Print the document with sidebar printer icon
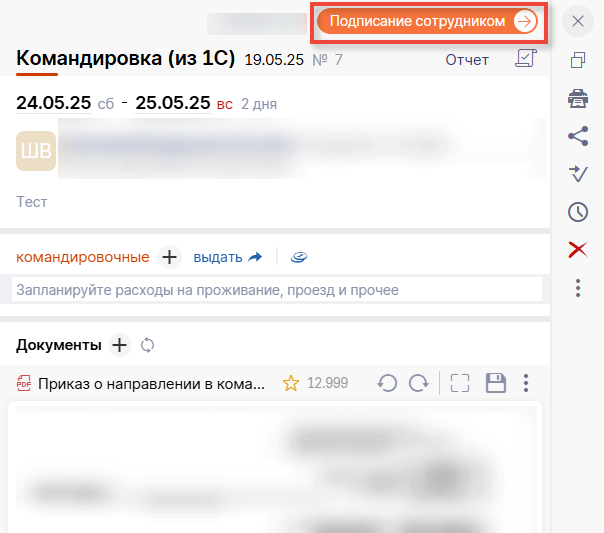Viewport: 604px width, 533px height. (x=577, y=98)
